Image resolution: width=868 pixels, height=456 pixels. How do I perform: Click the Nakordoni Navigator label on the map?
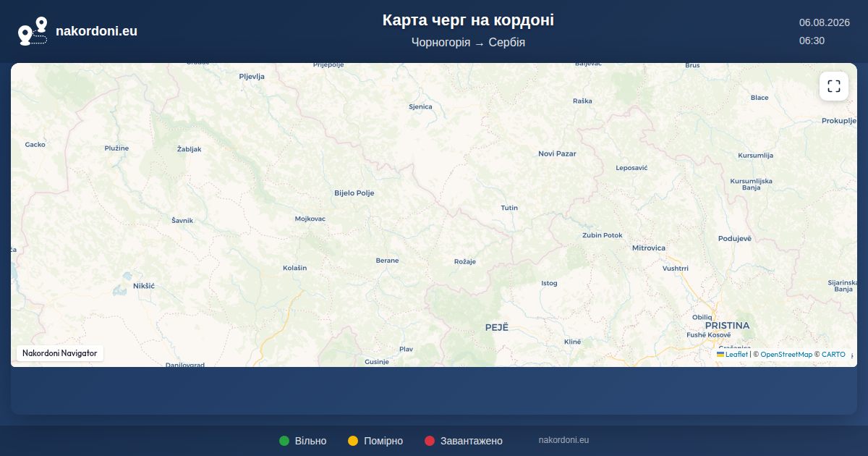[60, 353]
